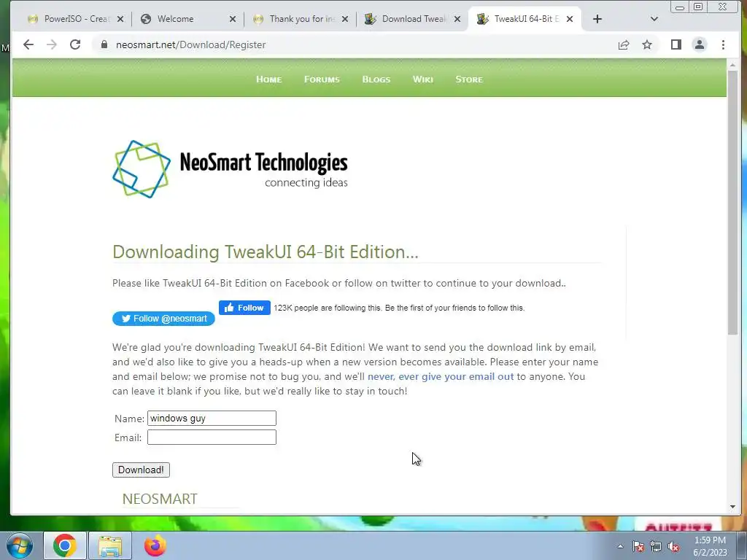747x560 pixels.
Task: Click the Download! button
Action: click(141, 470)
